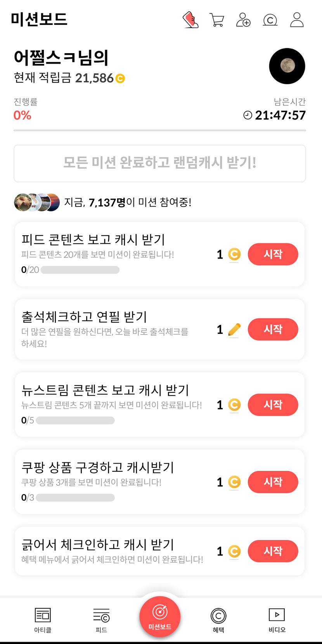Go to the 혜택 tab
Image resolution: width=322 pixels, height=644 pixels.
click(x=218, y=620)
